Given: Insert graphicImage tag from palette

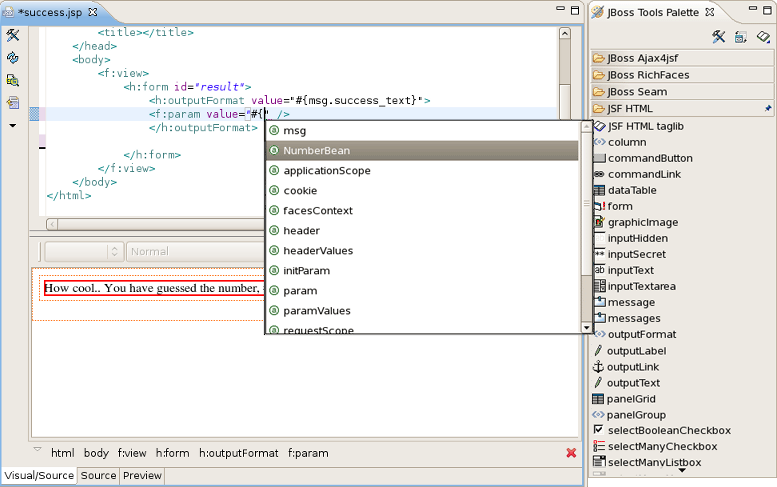Looking at the screenshot, I should tap(636, 222).
